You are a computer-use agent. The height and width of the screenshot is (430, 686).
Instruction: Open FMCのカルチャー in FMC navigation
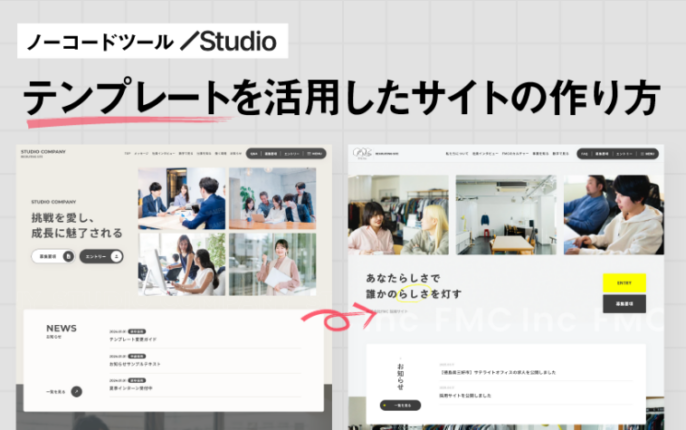(x=515, y=154)
